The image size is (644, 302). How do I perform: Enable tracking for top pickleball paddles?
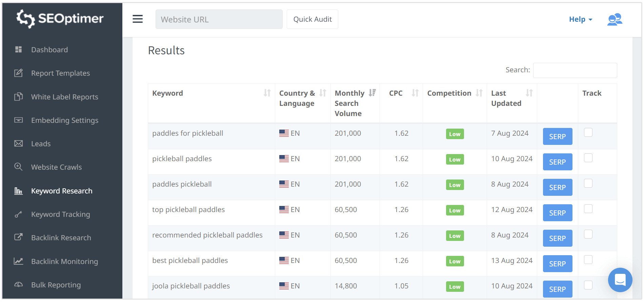[x=588, y=209]
